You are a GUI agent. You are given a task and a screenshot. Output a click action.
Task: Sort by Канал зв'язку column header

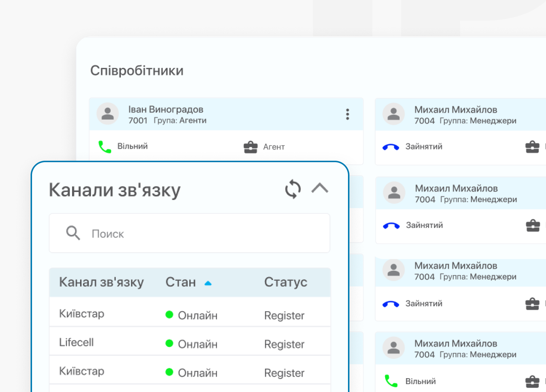tap(101, 282)
